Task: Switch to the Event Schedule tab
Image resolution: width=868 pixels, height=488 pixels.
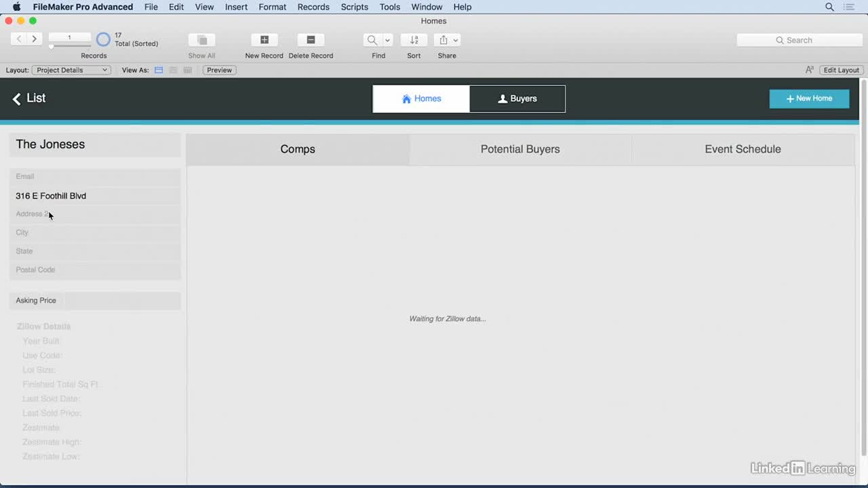Action: coord(743,149)
